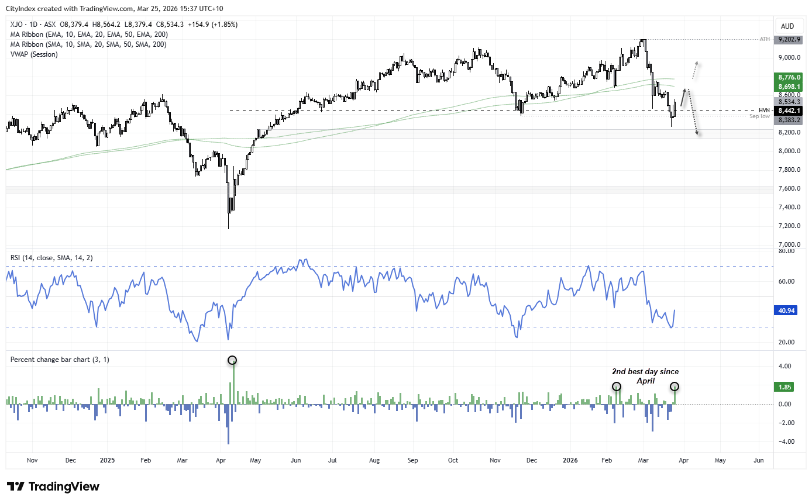Click the green 8,776.0 price label
This screenshot has width=812, height=504.
(x=788, y=77)
